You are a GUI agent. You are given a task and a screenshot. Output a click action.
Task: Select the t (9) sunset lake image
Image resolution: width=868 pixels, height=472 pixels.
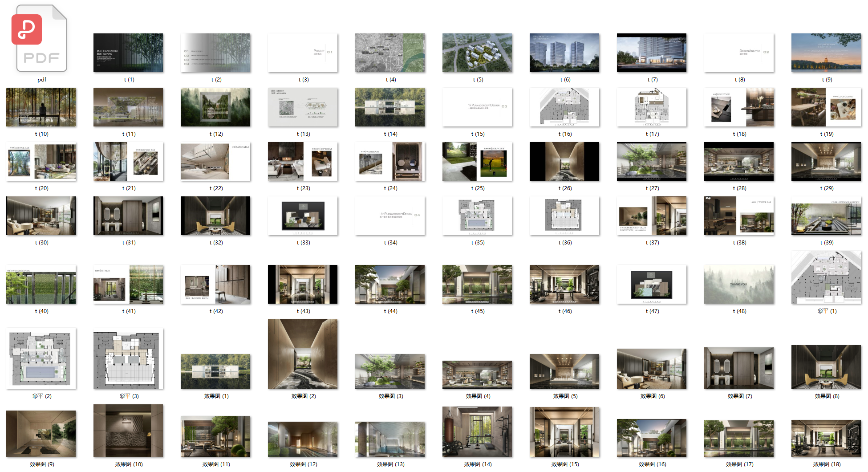826,53
